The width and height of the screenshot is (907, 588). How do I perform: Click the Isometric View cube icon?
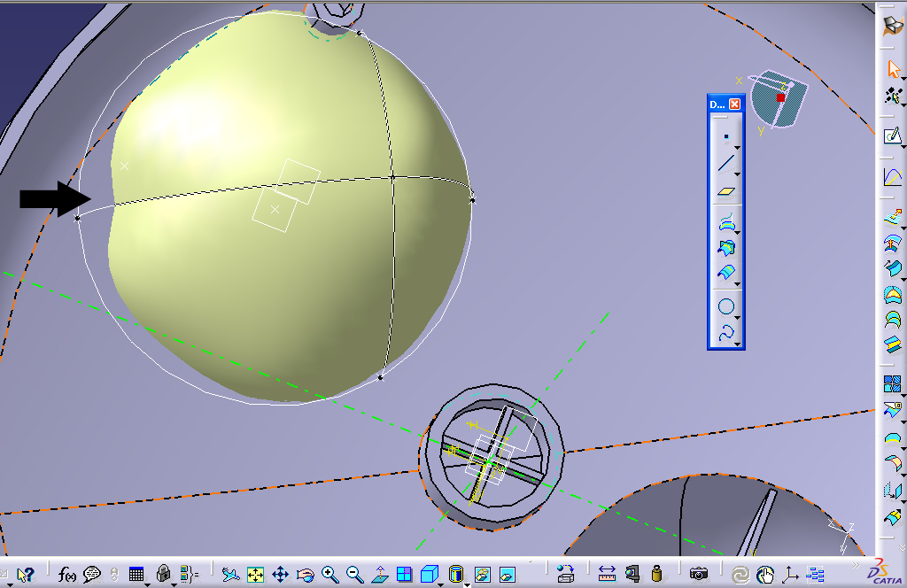coord(429,574)
